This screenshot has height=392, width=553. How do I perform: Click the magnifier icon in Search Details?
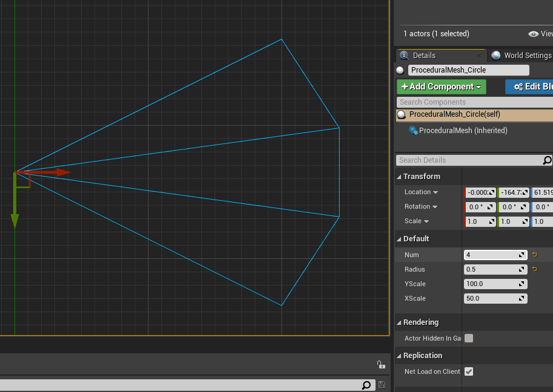(546, 160)
